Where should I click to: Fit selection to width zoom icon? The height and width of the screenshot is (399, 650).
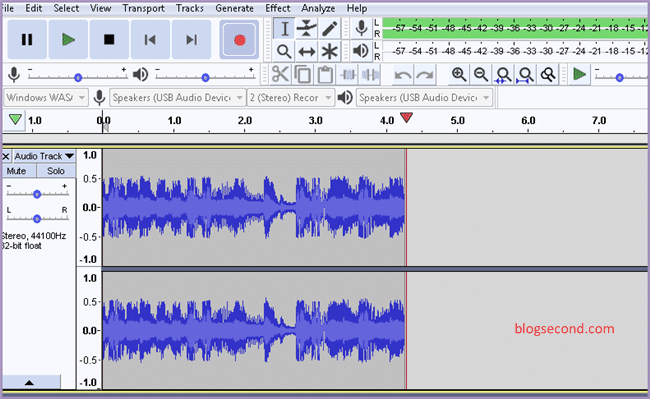pyautogui.click(x=503, y=75)
